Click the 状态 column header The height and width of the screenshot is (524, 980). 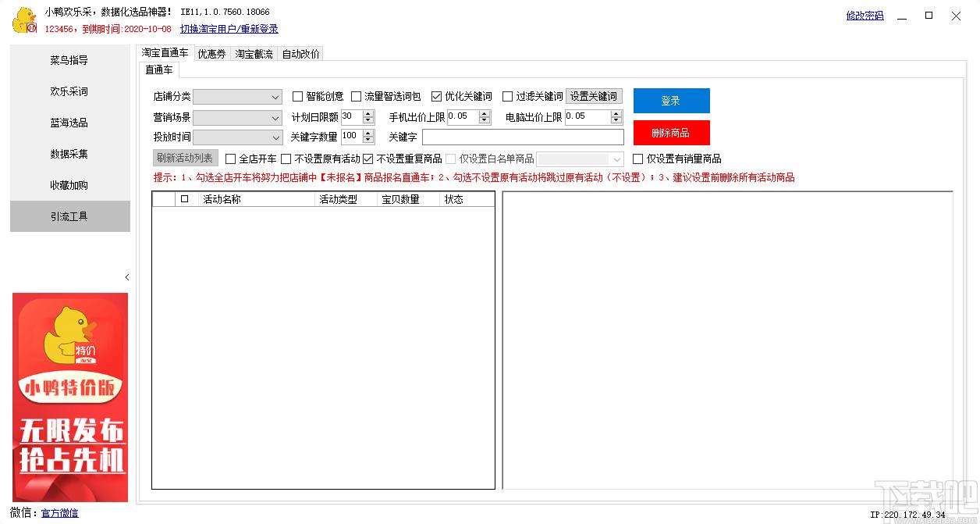click(x=467, y=199)
